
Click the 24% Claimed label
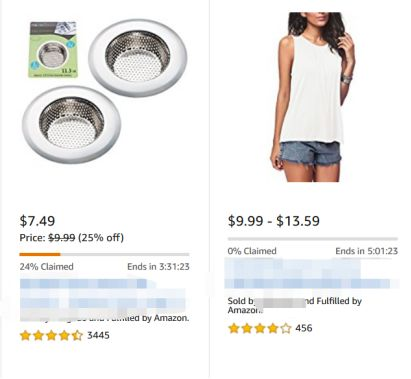[x=46, y=267]
